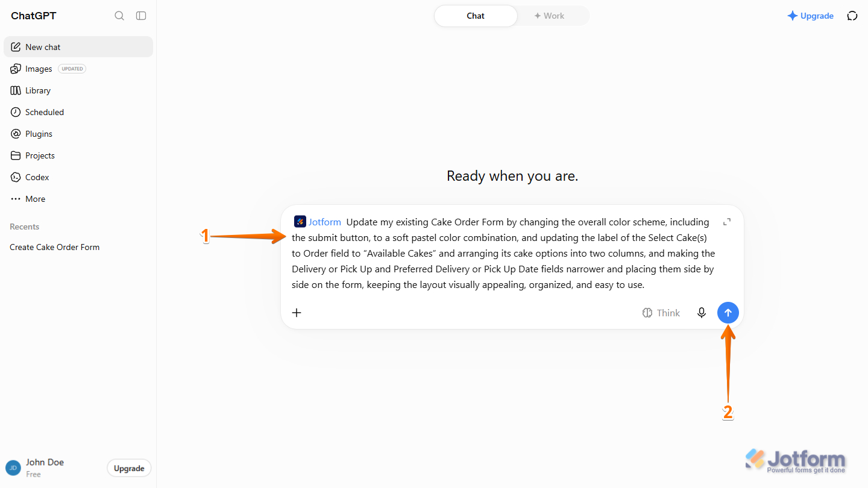Collapse the sidebar with the panel icon

point(141,16)
